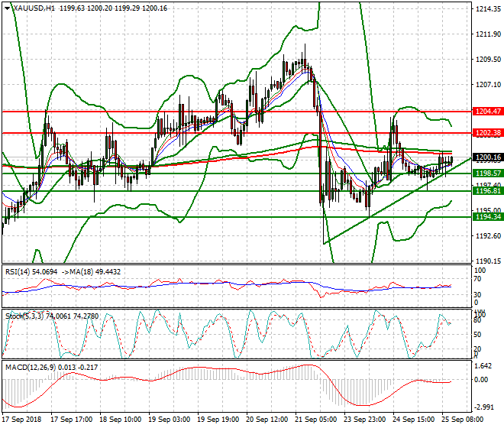Select the XAUUSD,H1 chart title text
The width and height of the screenshot is (504, 428).
[x=34, y=8]
